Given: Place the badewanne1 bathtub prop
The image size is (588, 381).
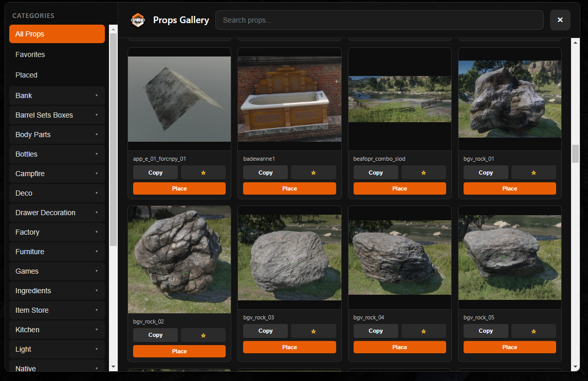Looking at the screenshot, I should 289,188.
